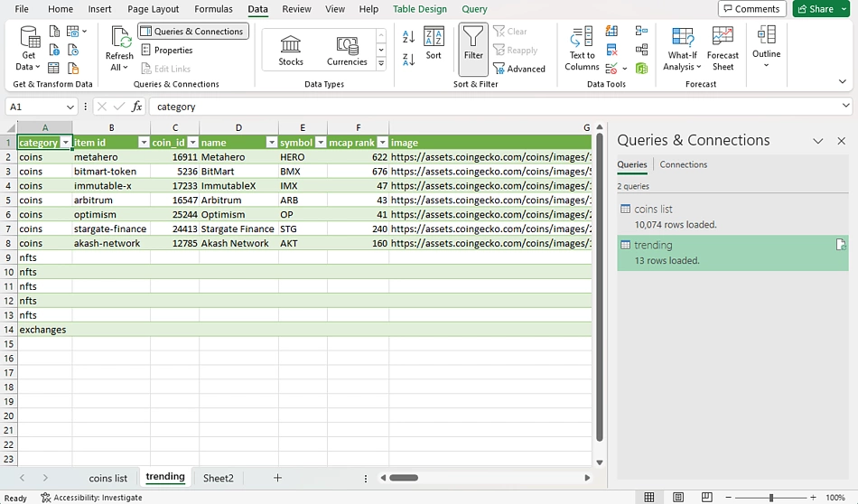Click the Flash Fill icon
Image resolution: width=858 pixels, height=504 pixels.
tap(611, 32)
